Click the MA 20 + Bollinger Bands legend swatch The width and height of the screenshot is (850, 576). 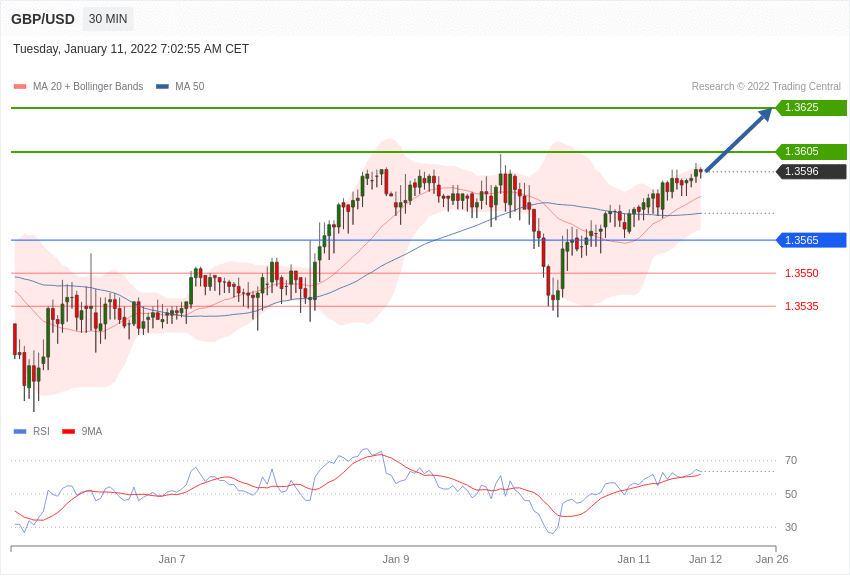tap(20, 87)
